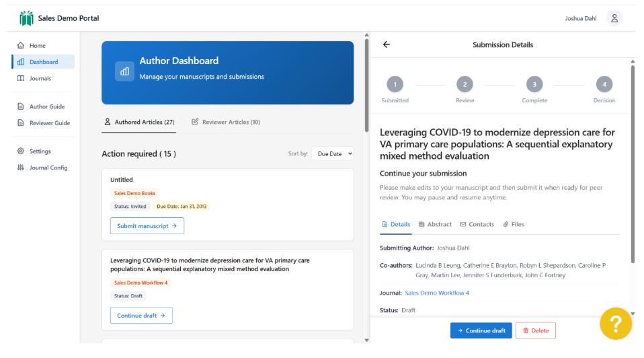The height and width of the screenshot is (358, 644).
Task: Show the Files tab
Action: pyautogui.click(x=513, y=224)
